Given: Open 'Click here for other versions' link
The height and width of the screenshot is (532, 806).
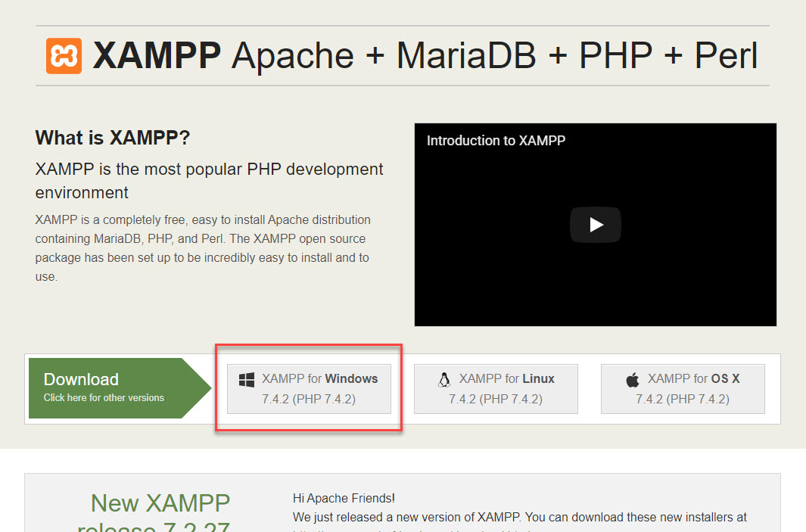Looking at the screenshot, I should 104,398.
